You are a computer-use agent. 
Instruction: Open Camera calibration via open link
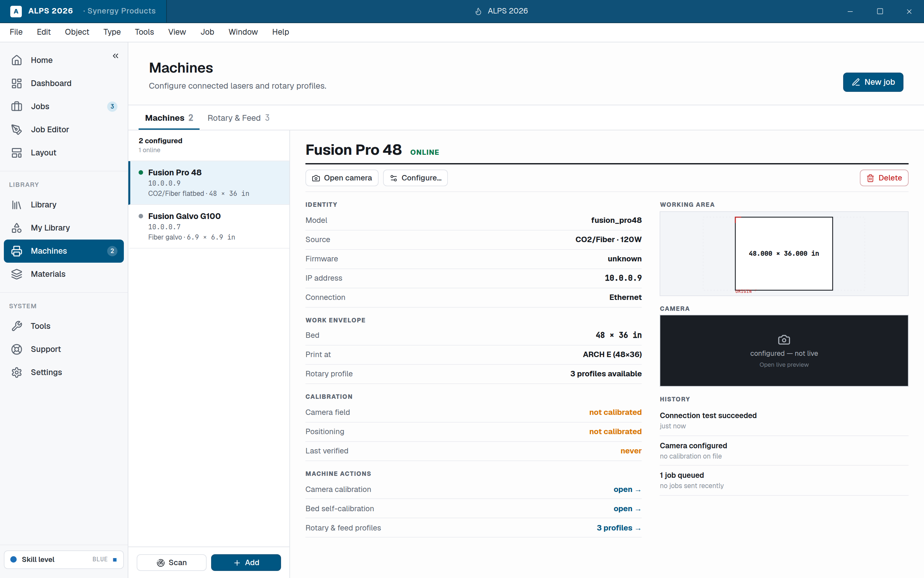pyautogui.click(x=627, y=489)
